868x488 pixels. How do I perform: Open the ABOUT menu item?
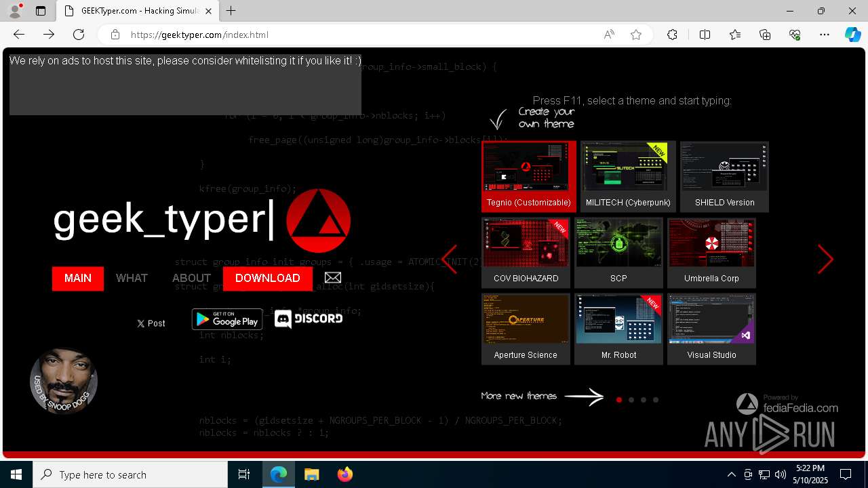tap(191, 279)
